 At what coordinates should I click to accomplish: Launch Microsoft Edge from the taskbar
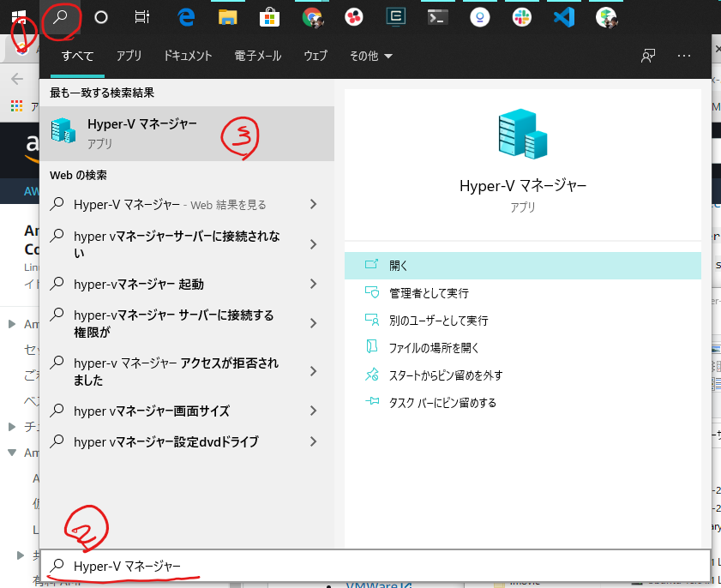pyautogui.click(x=186, y=17)
